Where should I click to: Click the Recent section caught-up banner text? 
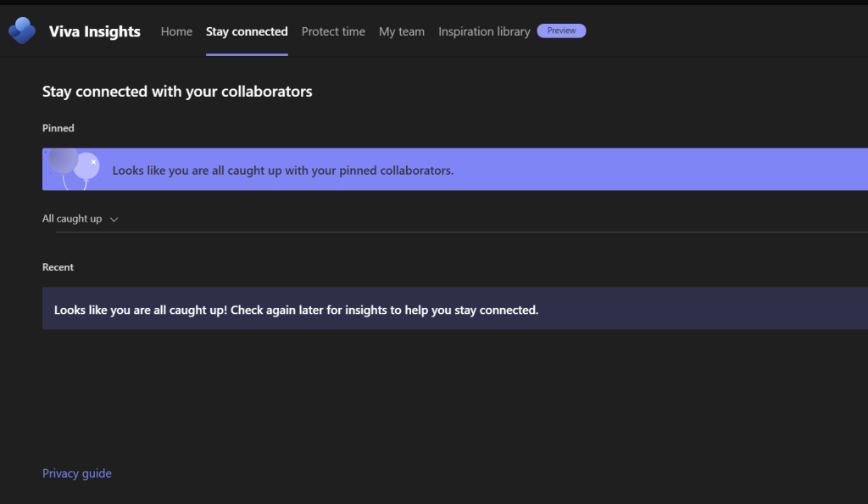pyautogui.click(x=296, y=310)
